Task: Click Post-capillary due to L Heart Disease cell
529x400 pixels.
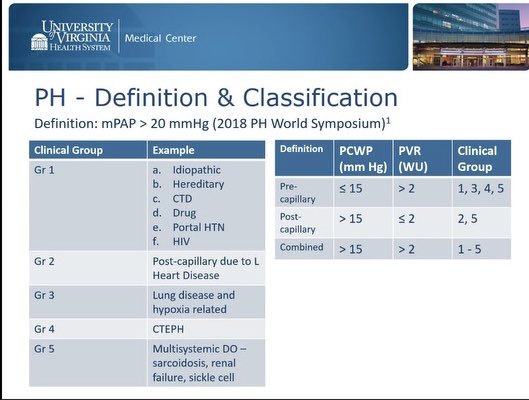Action: tap(206, 268)
